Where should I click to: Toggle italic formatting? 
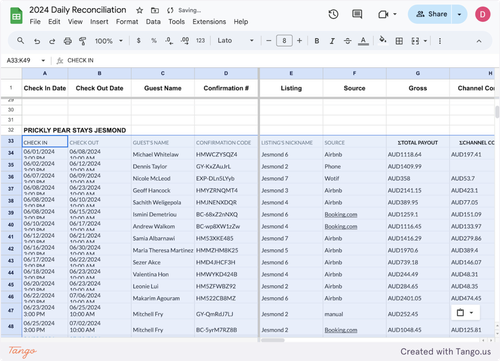332,41
